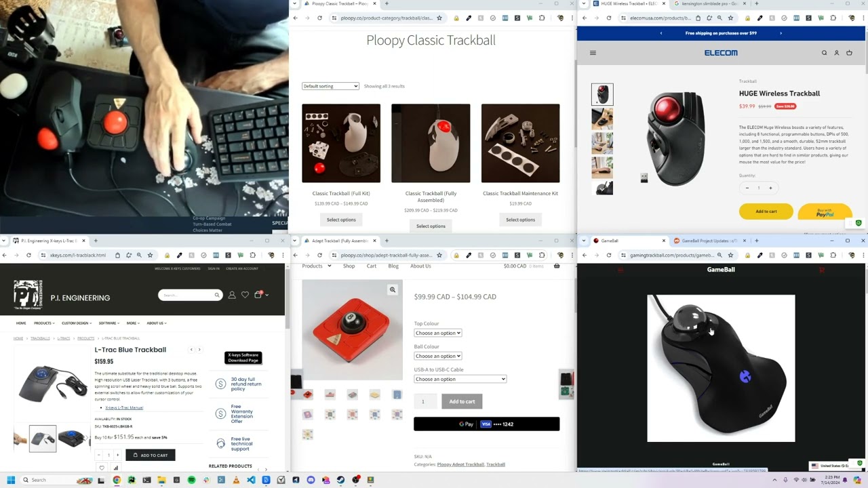Open the Ball Colour dropdown
868x488 pixels.
pyautogui.click(x=438, y=356)
